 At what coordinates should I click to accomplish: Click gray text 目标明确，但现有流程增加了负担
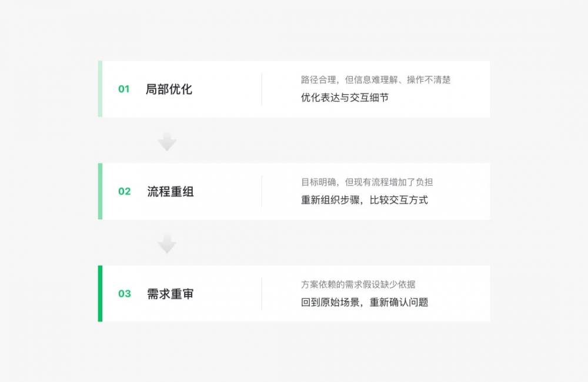coord(367,182)
